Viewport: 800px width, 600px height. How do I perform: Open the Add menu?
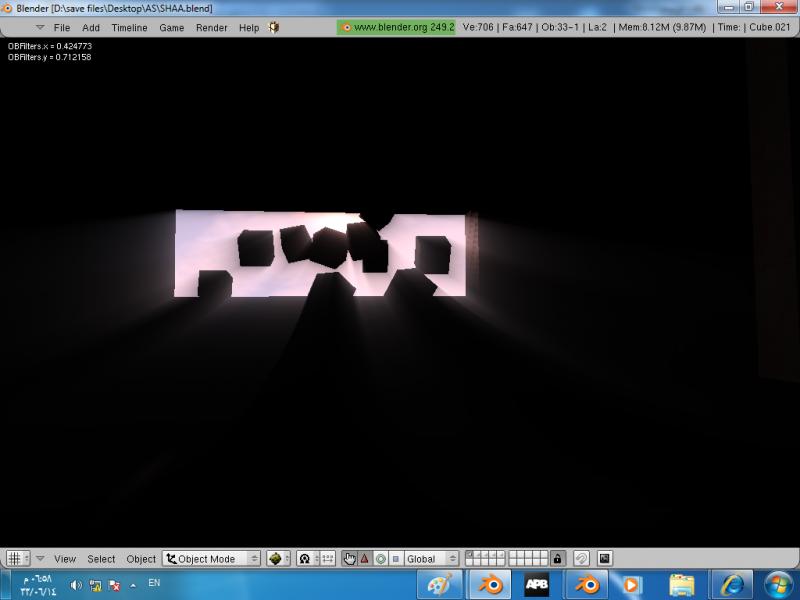pyautogui.click(x=91, y=28)
